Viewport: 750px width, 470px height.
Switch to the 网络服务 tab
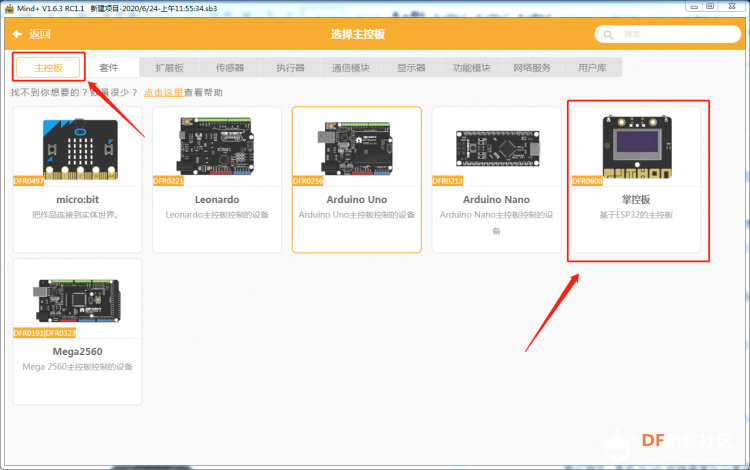coord(532,67)
